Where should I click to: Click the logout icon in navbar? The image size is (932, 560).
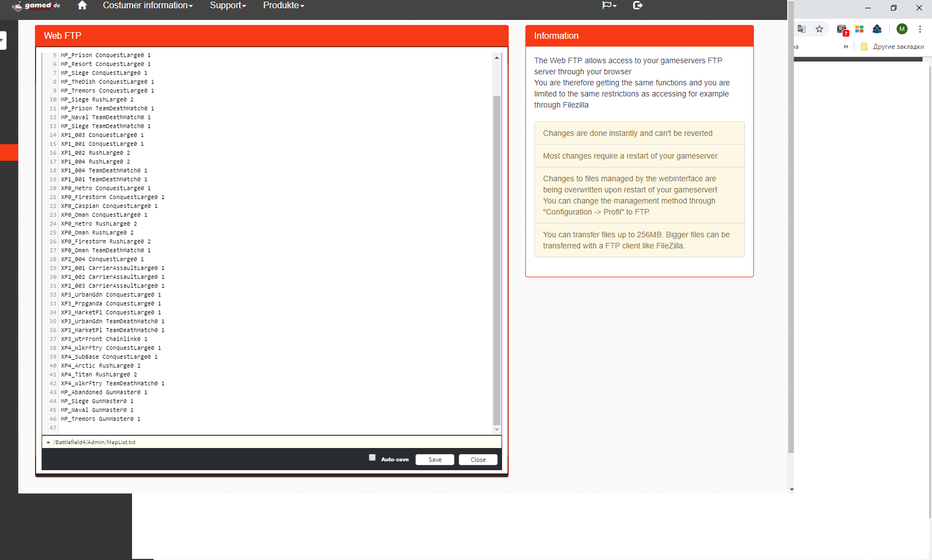click(637, 6)
